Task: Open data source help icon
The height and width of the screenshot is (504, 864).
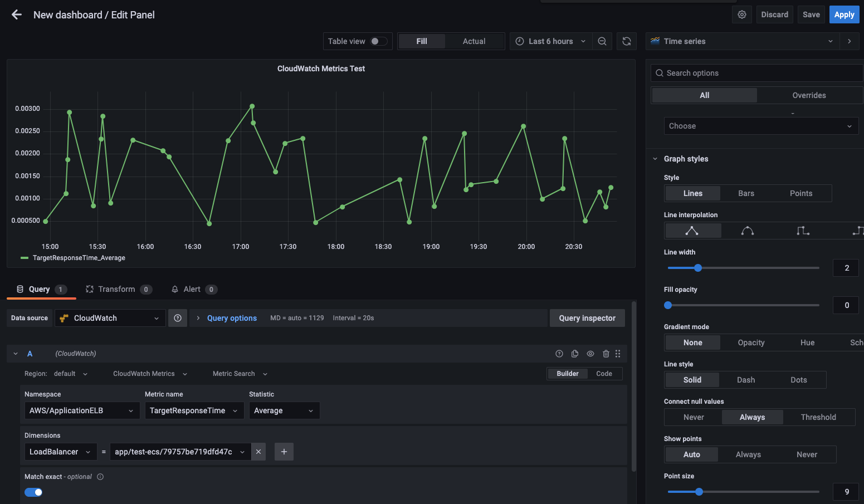Action: pos(178,318)
